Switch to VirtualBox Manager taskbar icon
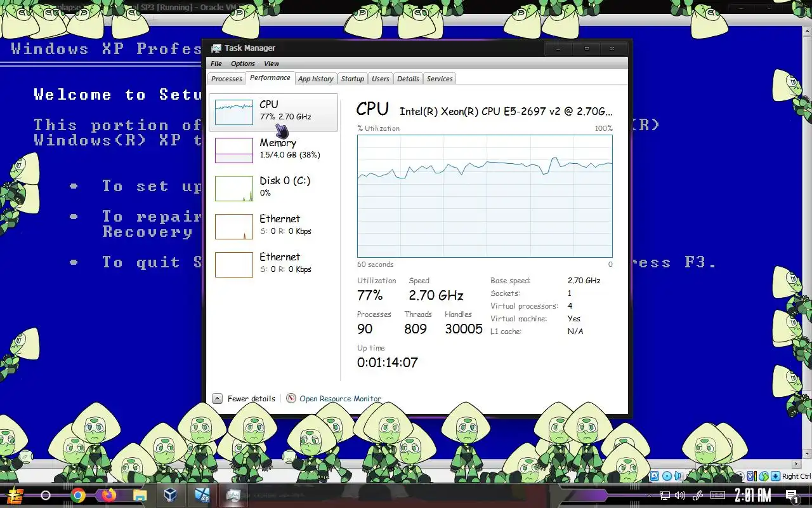This screenshot has height=508, width=812. [x=170, y=495]
